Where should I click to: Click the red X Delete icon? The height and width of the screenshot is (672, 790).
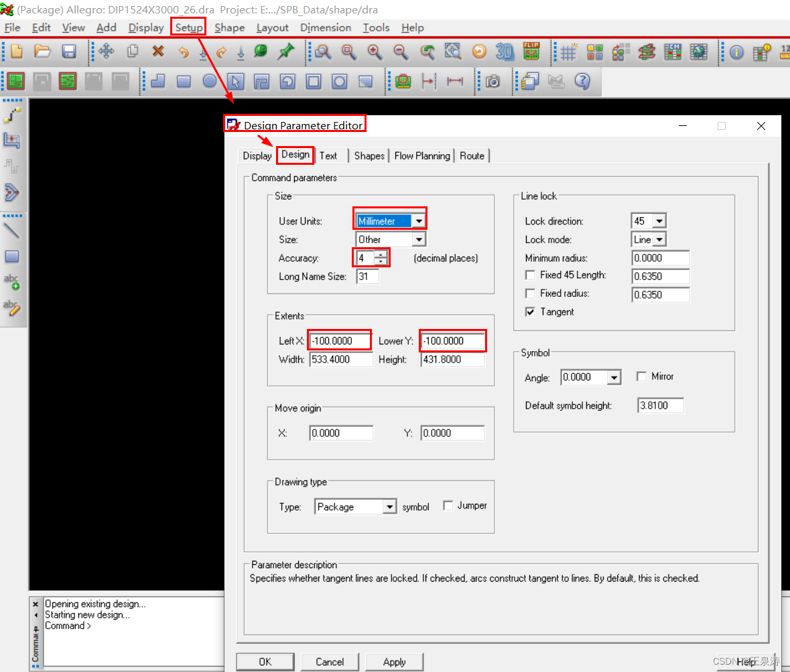158,52
